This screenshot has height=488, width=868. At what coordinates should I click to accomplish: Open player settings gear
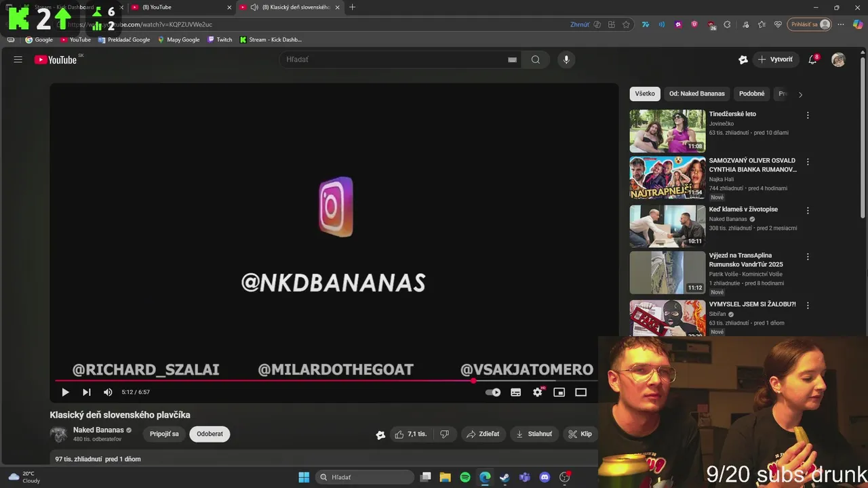(538, 392)
